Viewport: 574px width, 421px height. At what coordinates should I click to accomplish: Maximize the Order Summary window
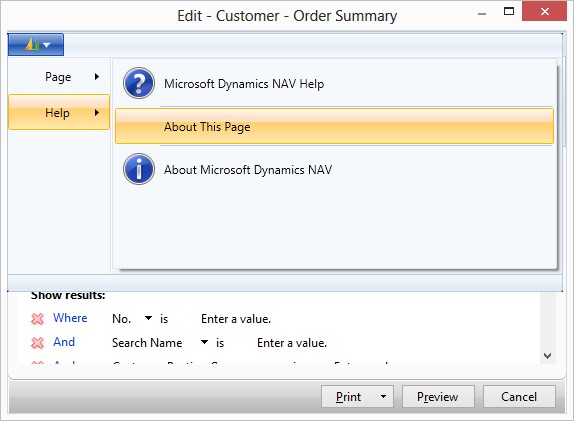(x=509, y=12)
